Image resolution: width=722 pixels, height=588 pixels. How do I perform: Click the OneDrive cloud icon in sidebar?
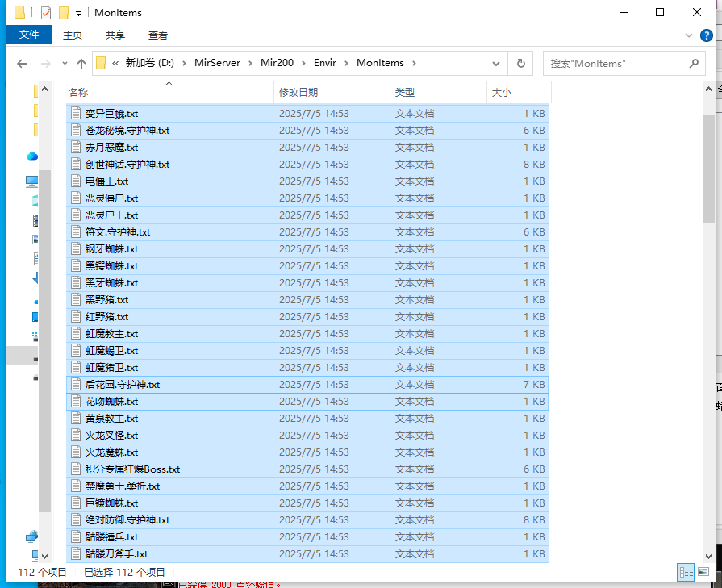[31, 156]
